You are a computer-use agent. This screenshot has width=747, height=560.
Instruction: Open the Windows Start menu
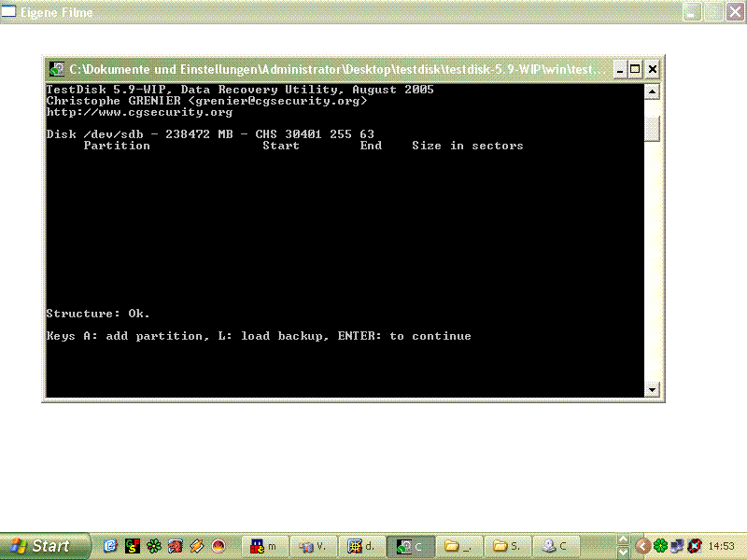[44, 546]
